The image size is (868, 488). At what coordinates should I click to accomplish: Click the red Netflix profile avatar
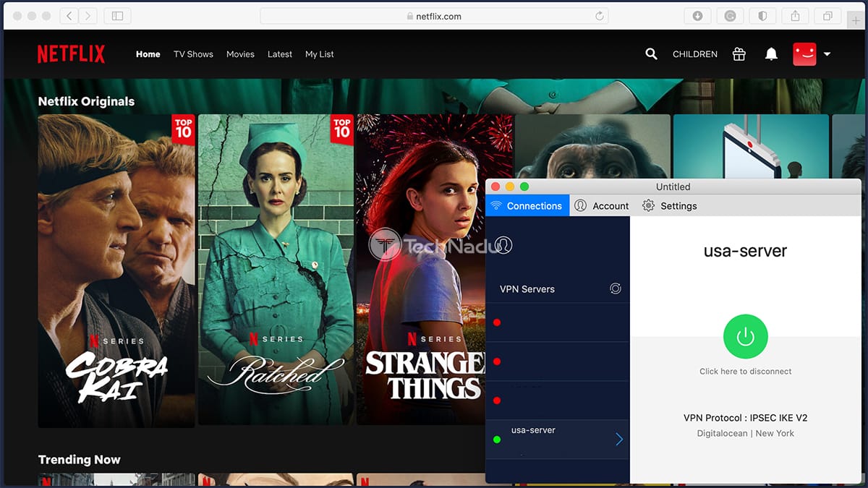tap(804, 54)
